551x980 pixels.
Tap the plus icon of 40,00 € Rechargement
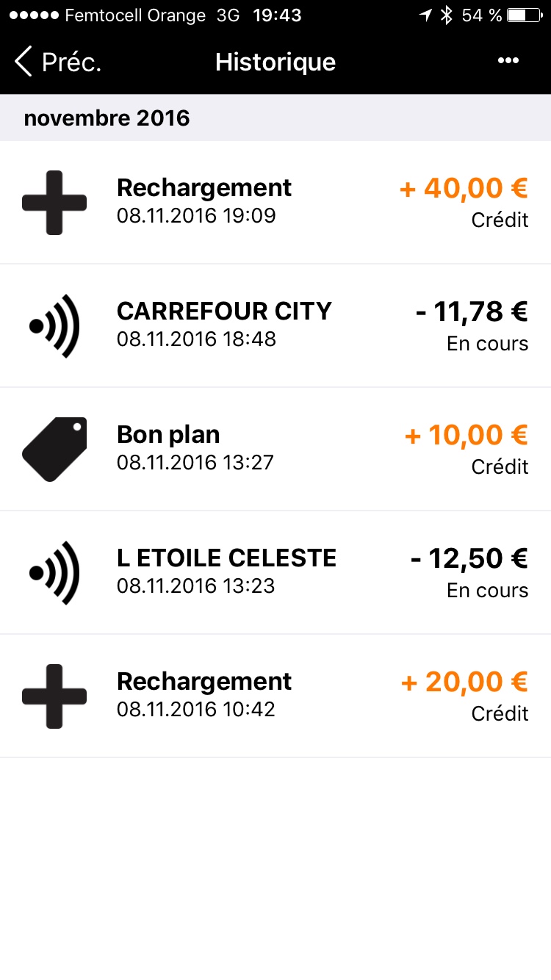coord(54,203)
